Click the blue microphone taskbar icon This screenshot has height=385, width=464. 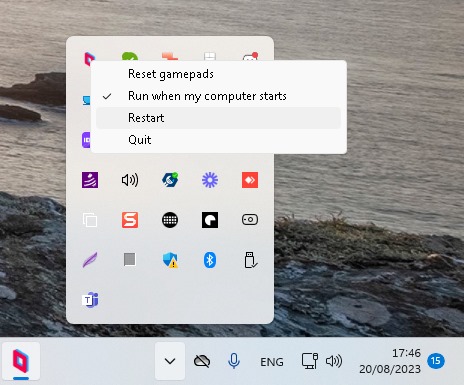(234, 361)
